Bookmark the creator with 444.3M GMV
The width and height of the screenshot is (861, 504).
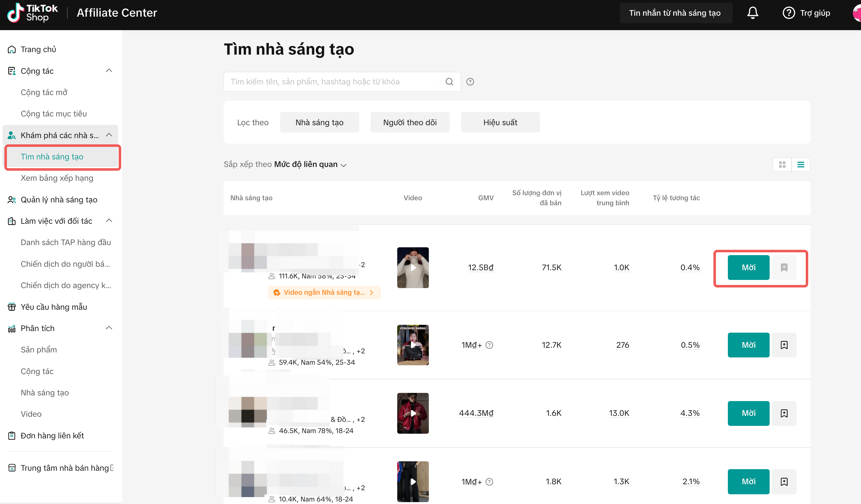tap(784, 413)
